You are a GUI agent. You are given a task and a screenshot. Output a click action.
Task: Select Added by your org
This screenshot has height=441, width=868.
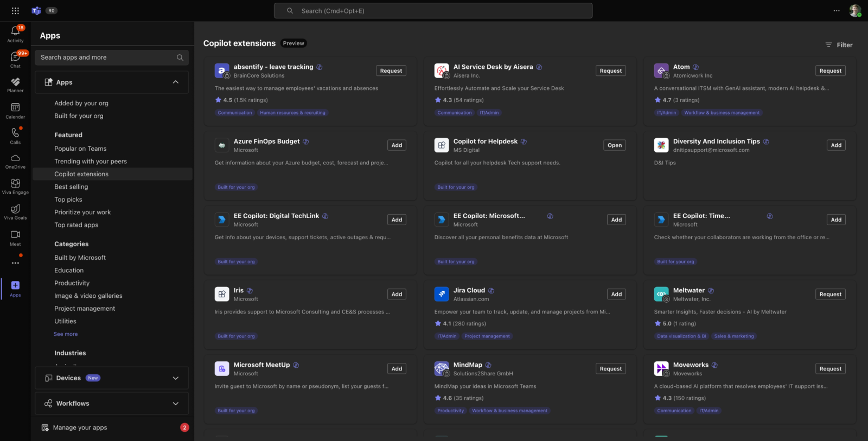click(x=81, y=103)
